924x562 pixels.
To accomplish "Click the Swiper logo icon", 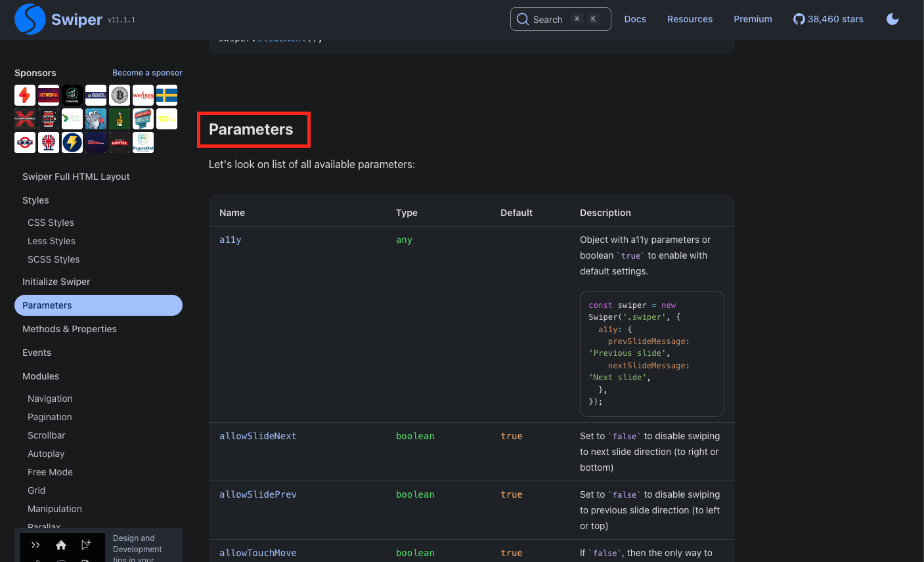I will [30, 19].
